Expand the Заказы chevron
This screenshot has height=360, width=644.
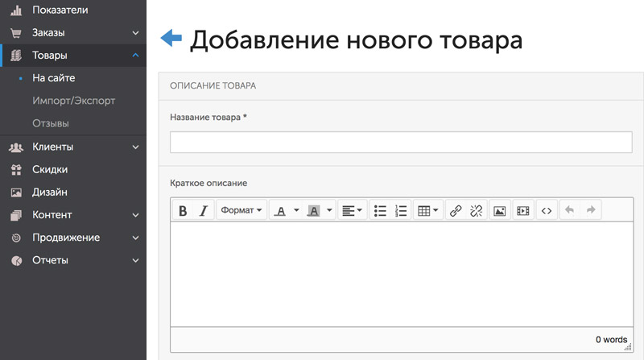tap(135, 33)
